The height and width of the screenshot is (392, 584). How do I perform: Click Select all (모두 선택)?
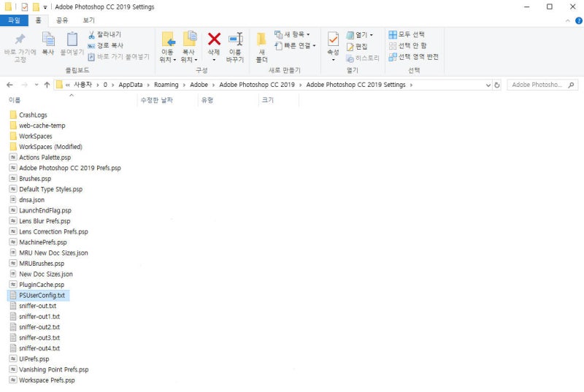coord(407,34)
